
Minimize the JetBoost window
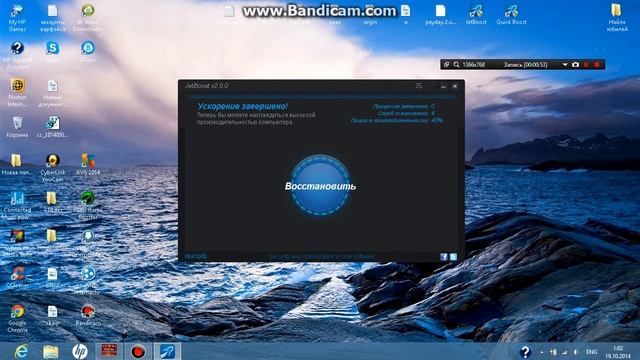coord(443,86)
